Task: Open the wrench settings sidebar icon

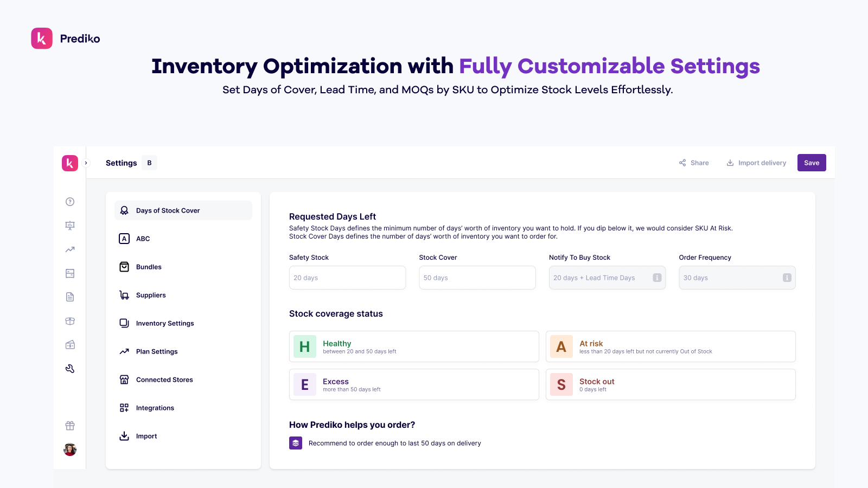Action: point(70,369)
